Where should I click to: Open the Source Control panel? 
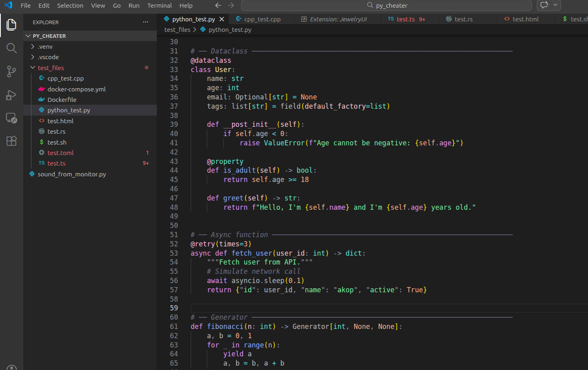[x=11, y=71]
